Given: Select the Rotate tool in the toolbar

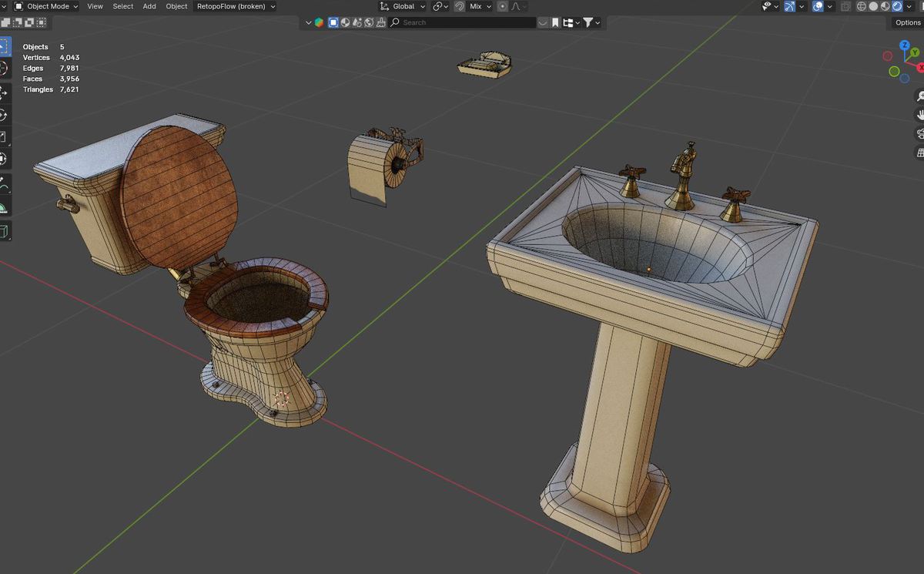Looking at the screenshot, I should pos(3,115).
